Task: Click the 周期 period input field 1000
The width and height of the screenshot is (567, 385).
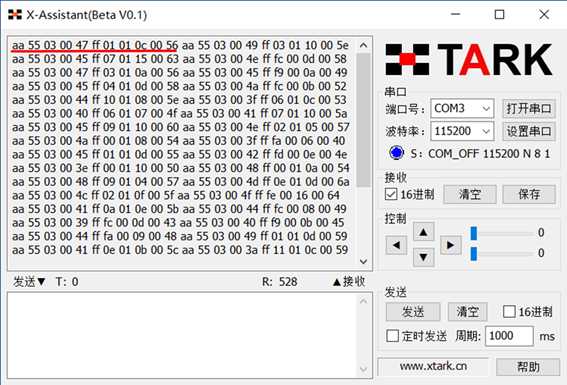Action: [509, 336]
